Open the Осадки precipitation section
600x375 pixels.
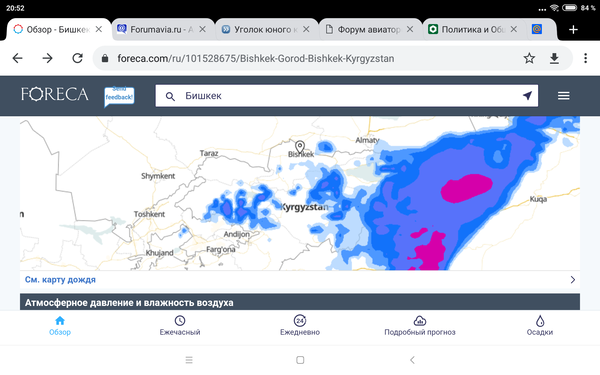click(x=540, y=326)
